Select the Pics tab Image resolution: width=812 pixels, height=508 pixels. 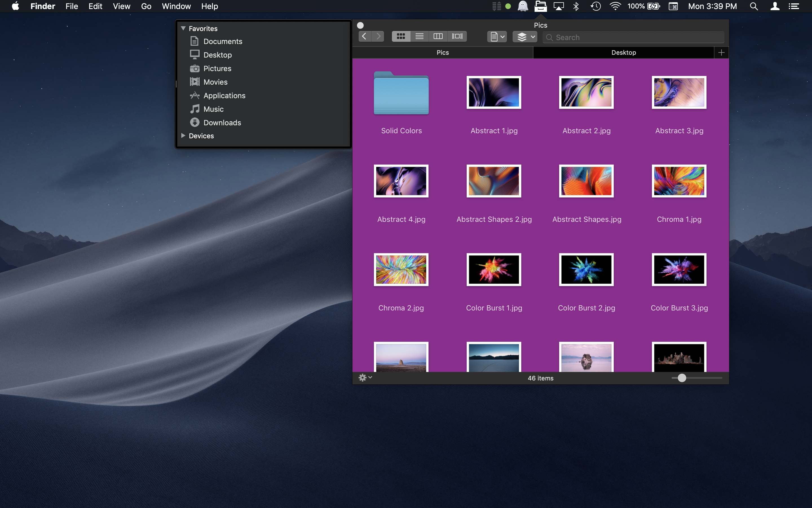tap(443, 52)
